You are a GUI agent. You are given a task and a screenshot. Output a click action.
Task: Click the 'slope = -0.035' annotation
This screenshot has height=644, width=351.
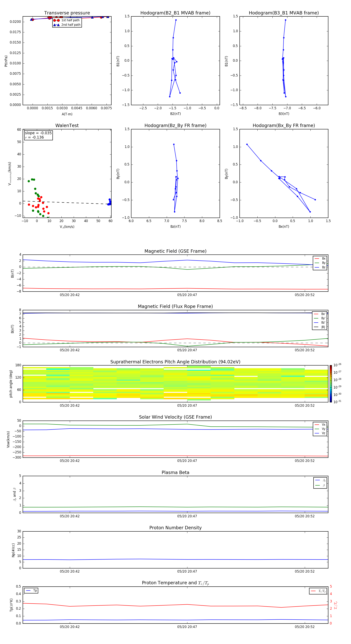(x=38, y=133)
